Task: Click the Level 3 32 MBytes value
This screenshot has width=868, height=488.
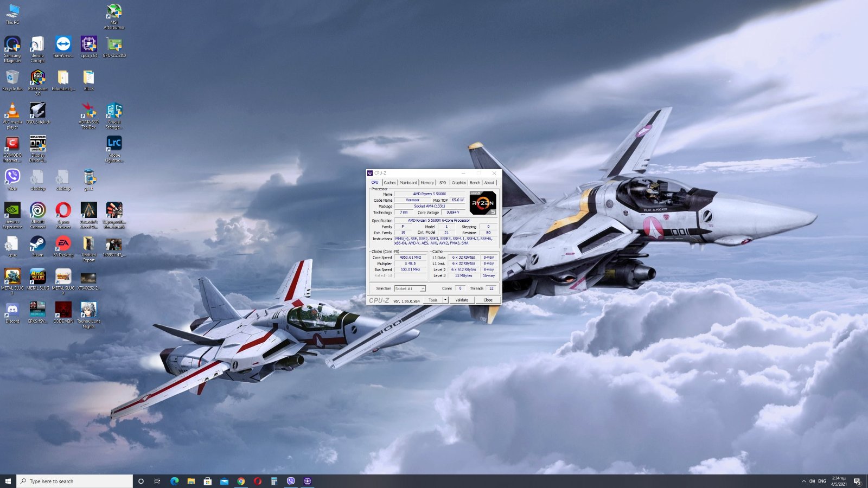Action: click(463, 275)
